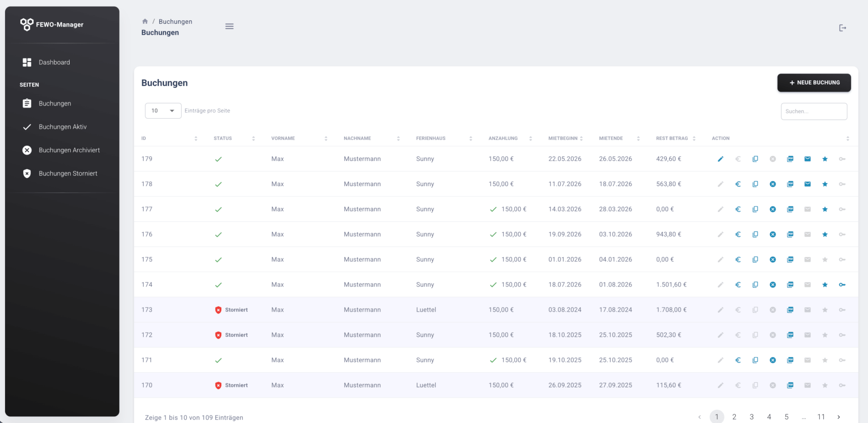The image size is (868, 423).
Task: Edit booking 179 with pencil icon
Action: pyautogui.click(x=720, y=159)
